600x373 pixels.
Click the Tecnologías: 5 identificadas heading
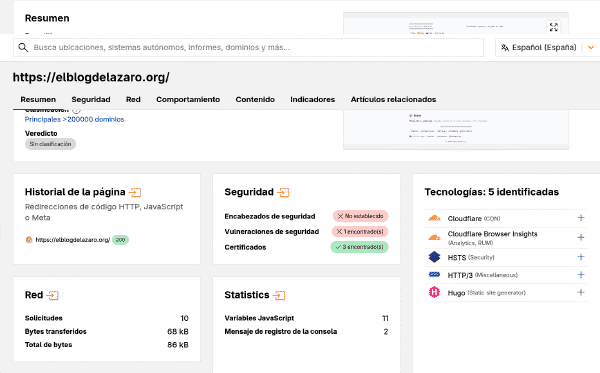click(492, 192)
